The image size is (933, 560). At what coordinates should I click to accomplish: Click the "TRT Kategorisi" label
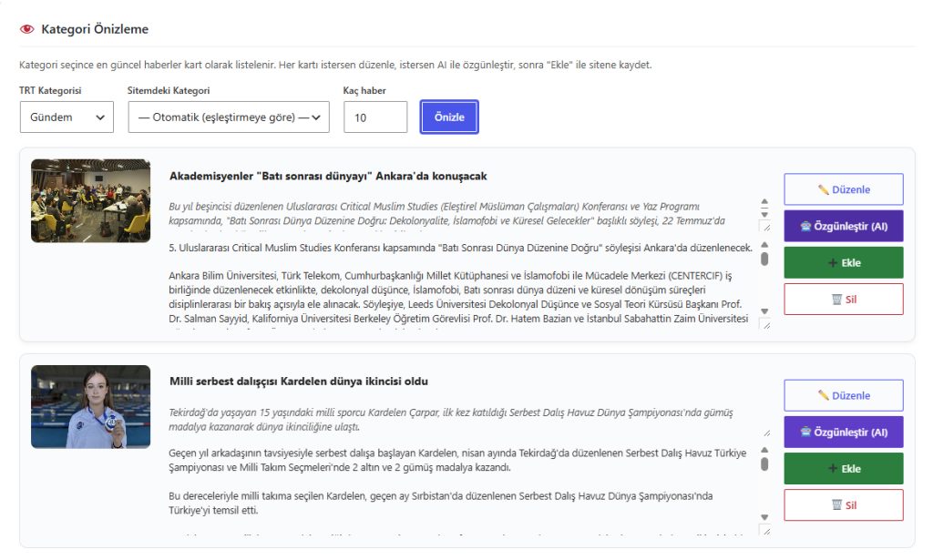[x=50, y=90]
